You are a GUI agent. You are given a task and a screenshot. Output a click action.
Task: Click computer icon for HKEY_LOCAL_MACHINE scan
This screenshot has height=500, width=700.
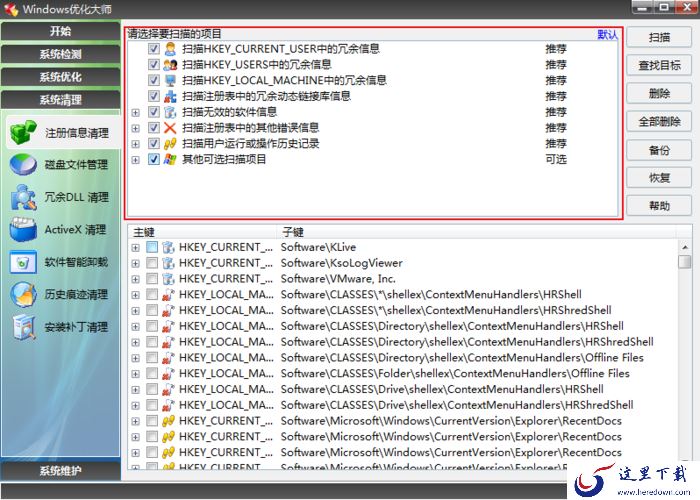coord(170,80)
